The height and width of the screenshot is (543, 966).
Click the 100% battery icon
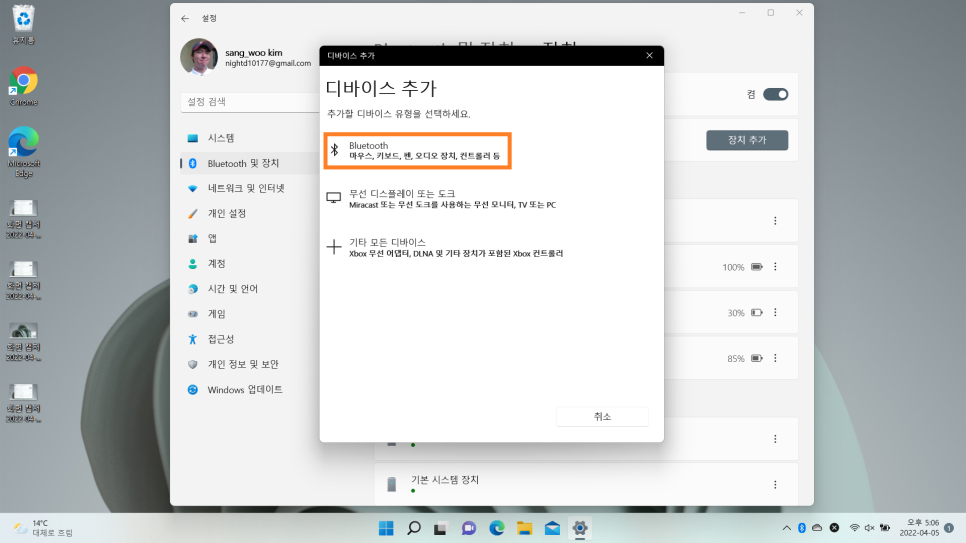[757, 267]
